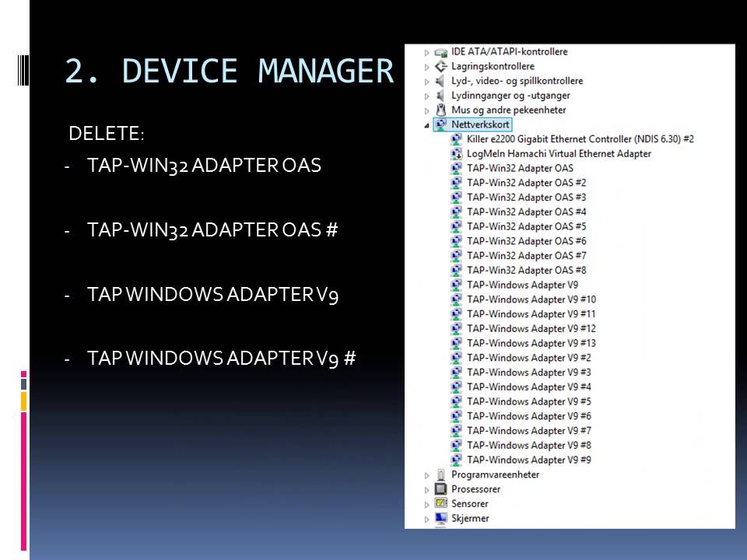
Task: Expand Lydinnganger og -utganger node
Action: point(427,96)
